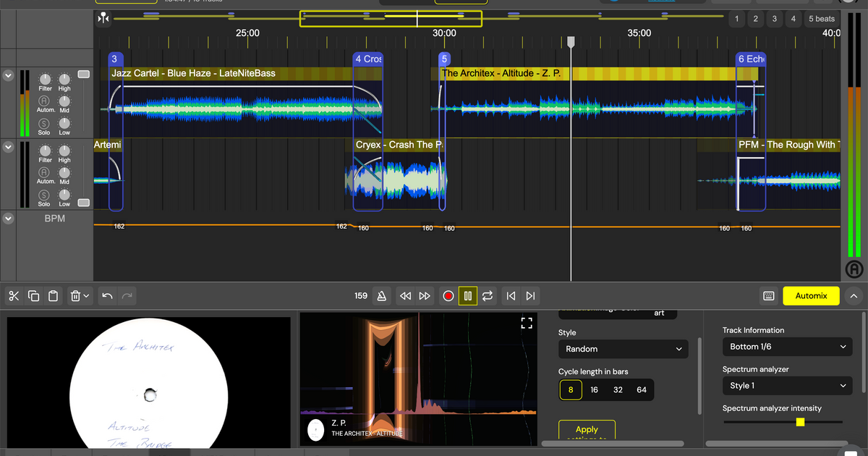Enter fullscreen on the Z. P. video preview
Image resolution: width=868 pixels, height=456 pixels.
pos(526,323)
